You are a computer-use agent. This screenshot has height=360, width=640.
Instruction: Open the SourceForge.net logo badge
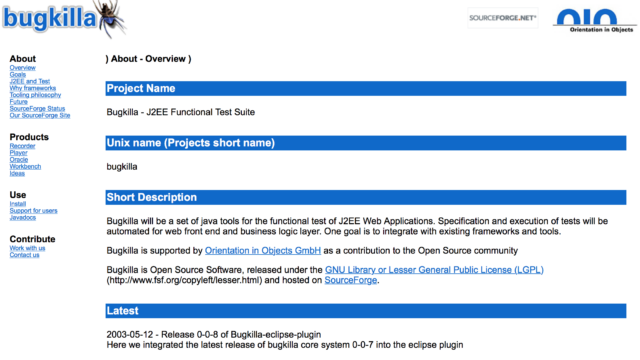pyautogui.click(x=502, y=18)
